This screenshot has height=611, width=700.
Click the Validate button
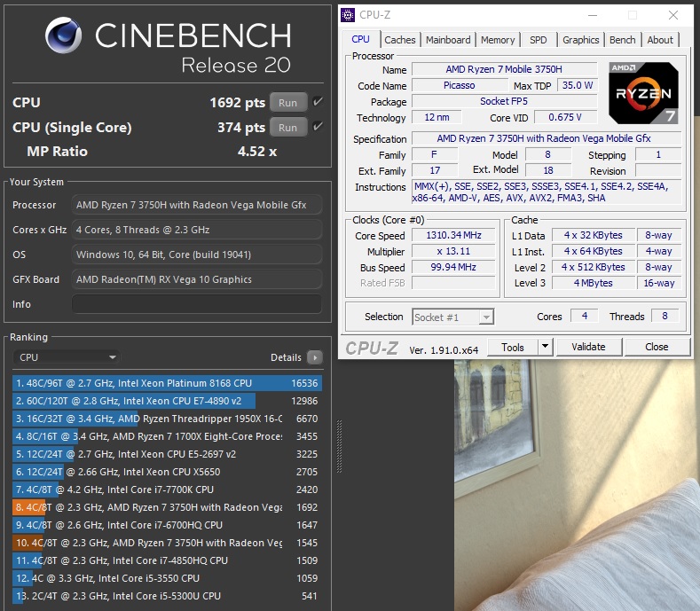(588, 347)
